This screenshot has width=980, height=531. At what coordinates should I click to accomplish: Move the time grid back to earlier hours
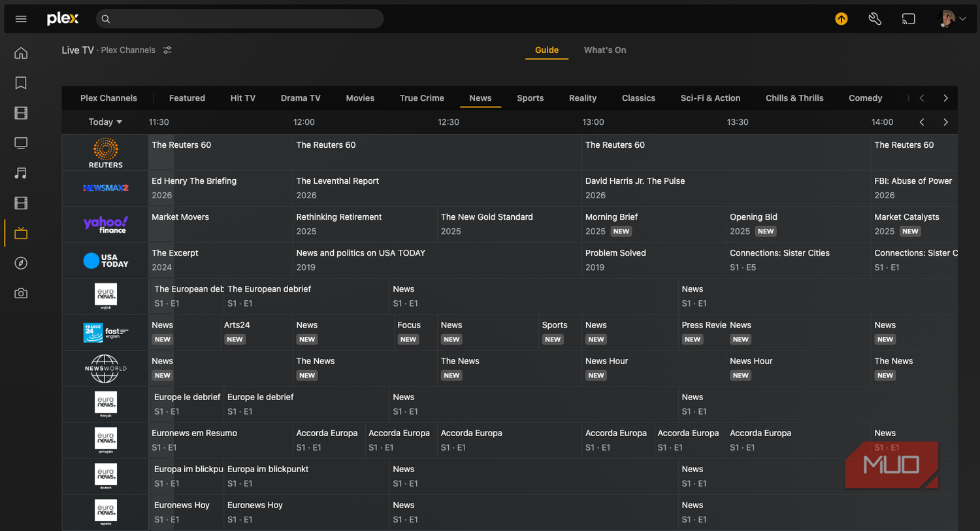click(x=922, y=122)
